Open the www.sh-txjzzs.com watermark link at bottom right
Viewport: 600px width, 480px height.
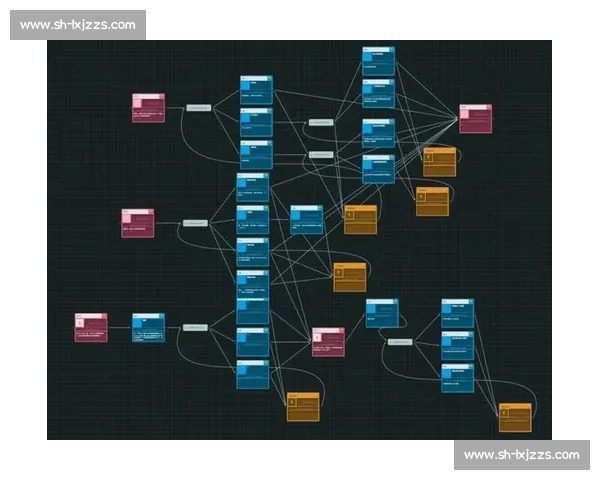(x=520, y=455)
